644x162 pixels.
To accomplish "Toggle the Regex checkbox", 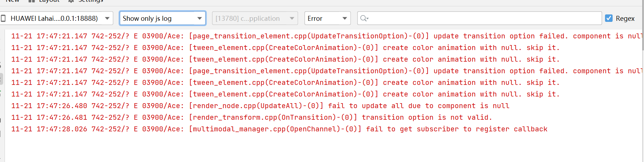I will coord(609,18).
